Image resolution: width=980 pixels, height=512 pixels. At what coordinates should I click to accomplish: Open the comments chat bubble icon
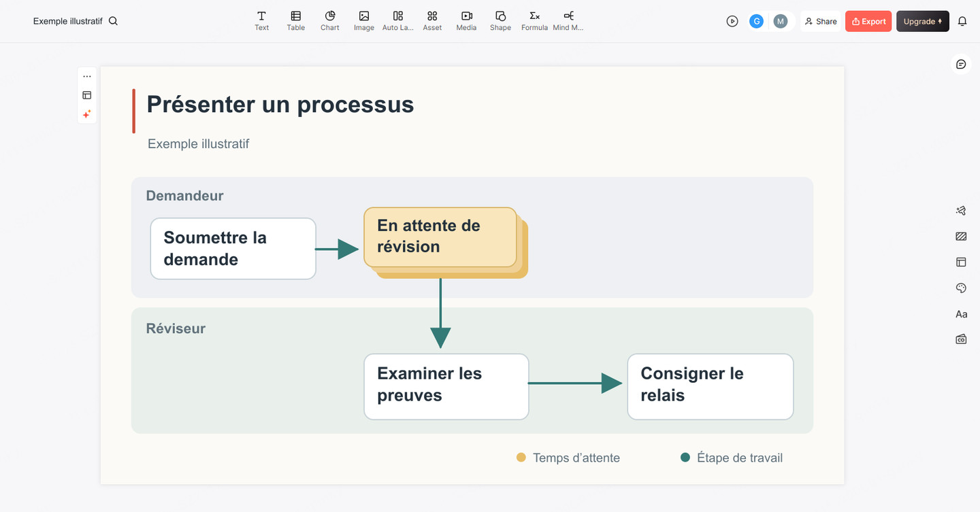pyautogui.click(x=961, y=64)
